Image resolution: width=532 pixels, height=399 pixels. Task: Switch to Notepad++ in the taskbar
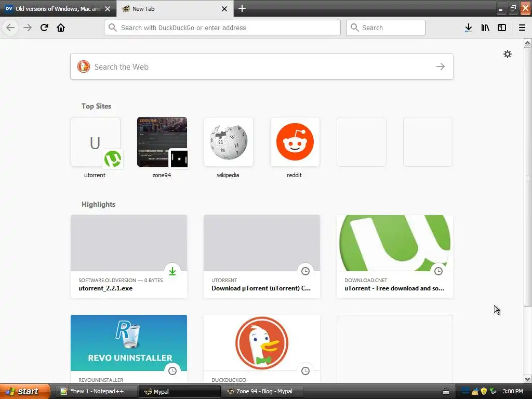[x=97, y=391]
